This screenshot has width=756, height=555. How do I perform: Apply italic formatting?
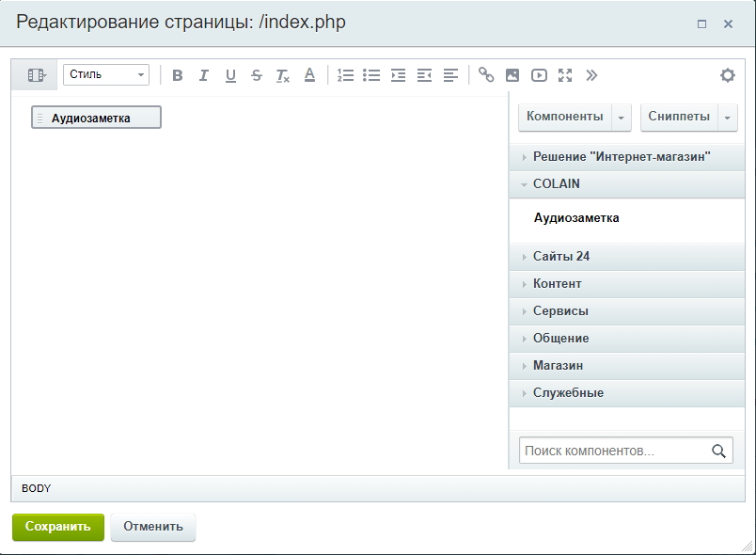pyautogui.click(x=203, y=75)
